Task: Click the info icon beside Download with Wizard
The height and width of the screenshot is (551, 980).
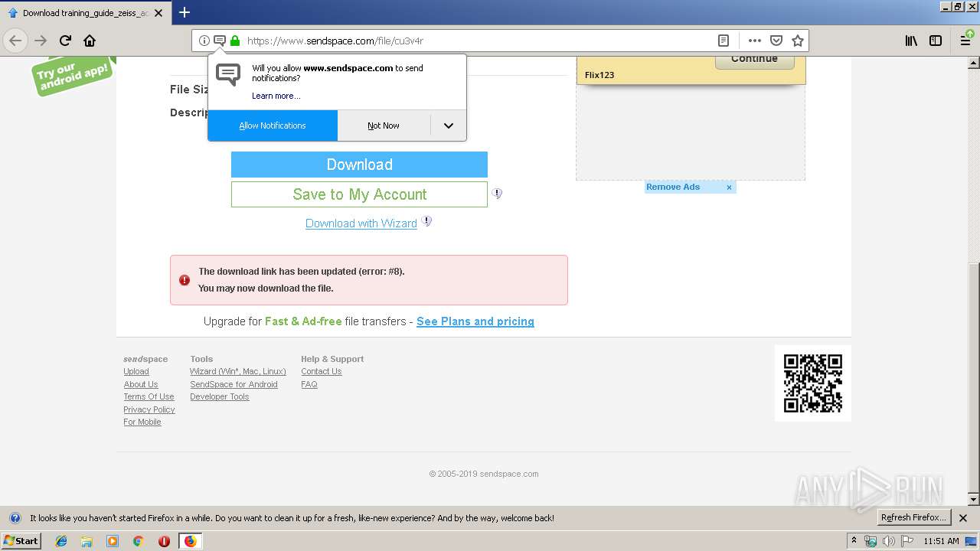Action: (x=427, y=221)
